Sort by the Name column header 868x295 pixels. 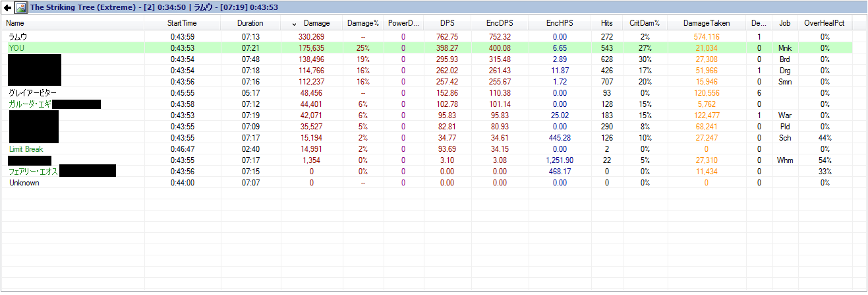point(14,23)
